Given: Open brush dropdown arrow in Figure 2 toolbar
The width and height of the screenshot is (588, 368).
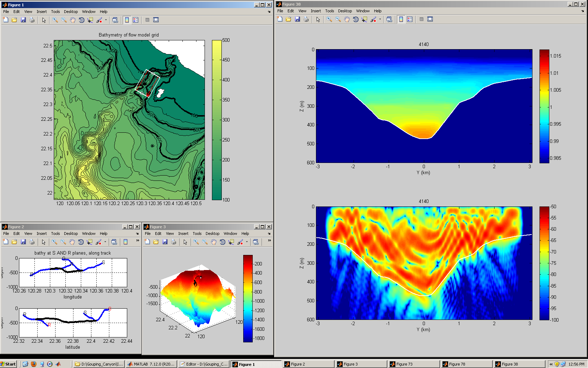Looking at the screenshot, I should click(x=105, y=242).
